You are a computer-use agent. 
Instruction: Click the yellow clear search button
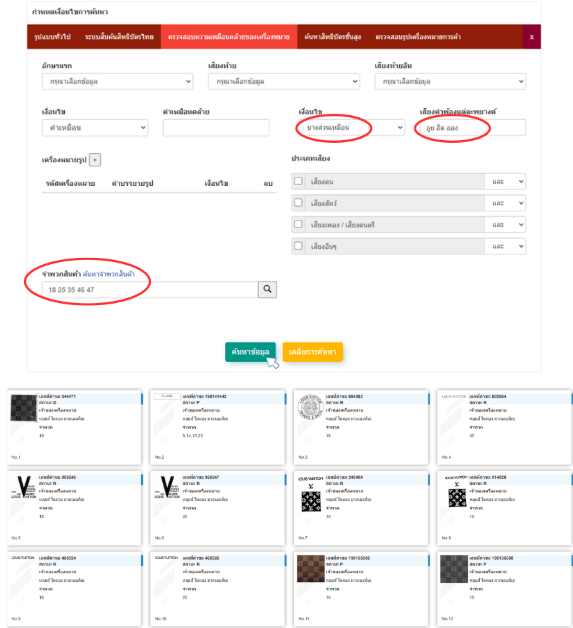313,352
